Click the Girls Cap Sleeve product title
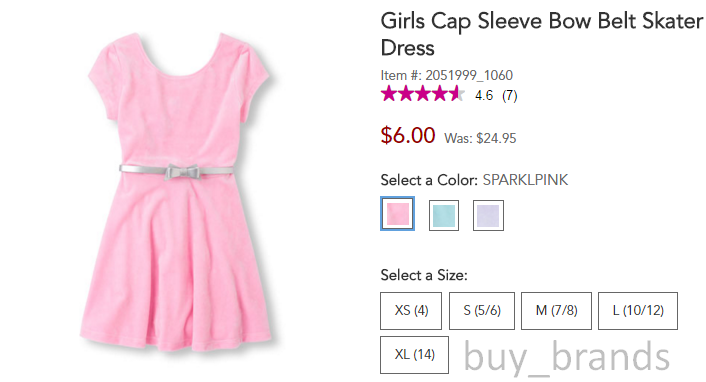Screen dimensions: 706x382 click(542, 34)
